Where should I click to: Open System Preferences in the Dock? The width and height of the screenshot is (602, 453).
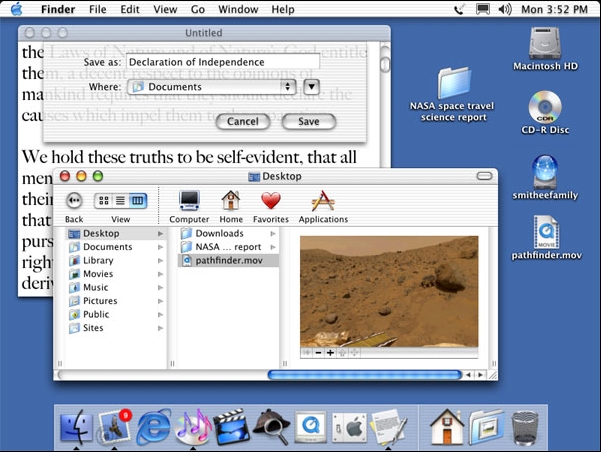point(349,428)
